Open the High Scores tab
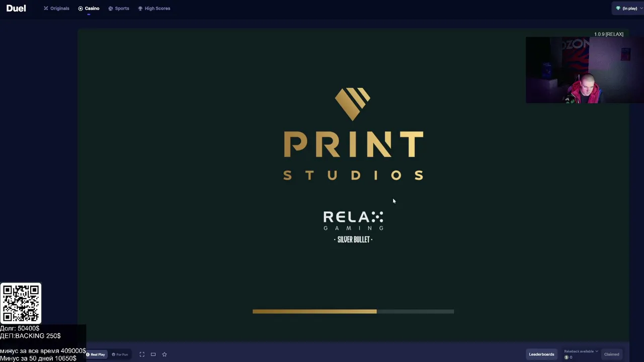This screenshot has height=362, width=644. [x=154, y=9]
